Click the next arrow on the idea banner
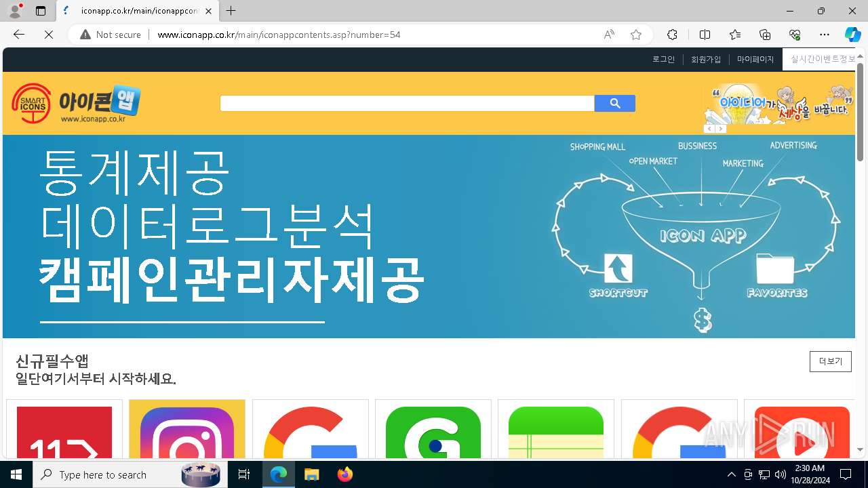 [721, 129]
